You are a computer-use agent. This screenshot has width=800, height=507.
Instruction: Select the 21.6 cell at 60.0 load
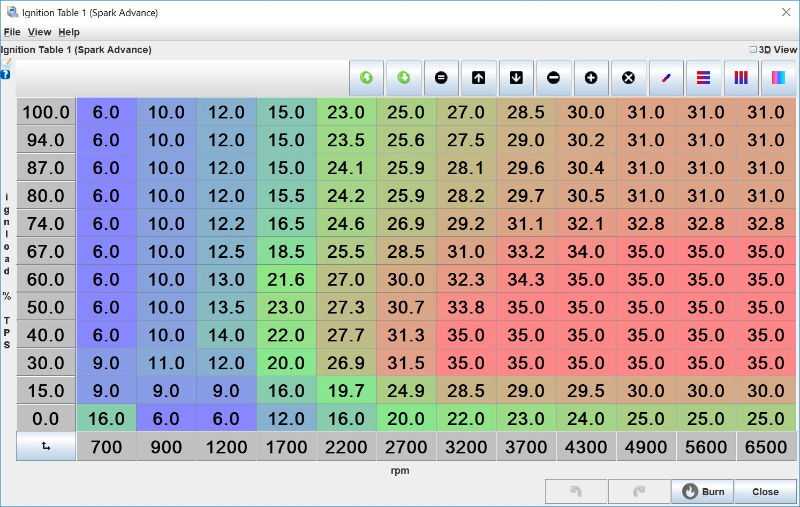286,280
